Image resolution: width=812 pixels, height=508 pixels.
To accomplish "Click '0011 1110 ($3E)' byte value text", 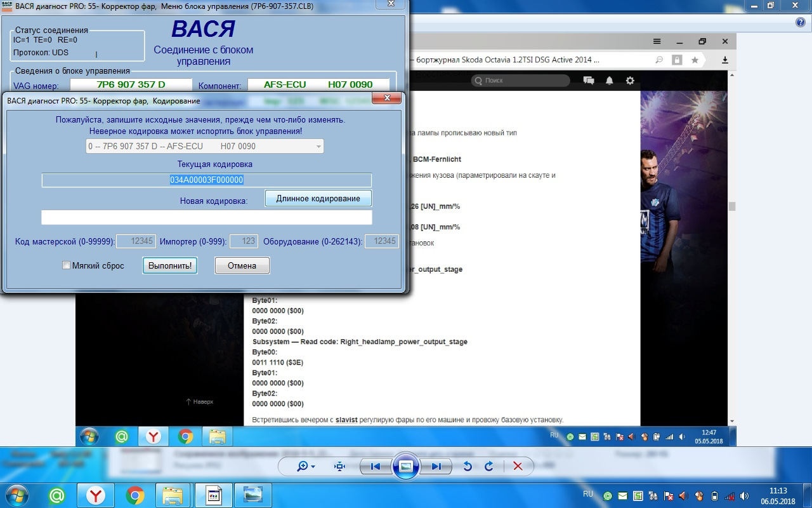I will coord(278,363).
